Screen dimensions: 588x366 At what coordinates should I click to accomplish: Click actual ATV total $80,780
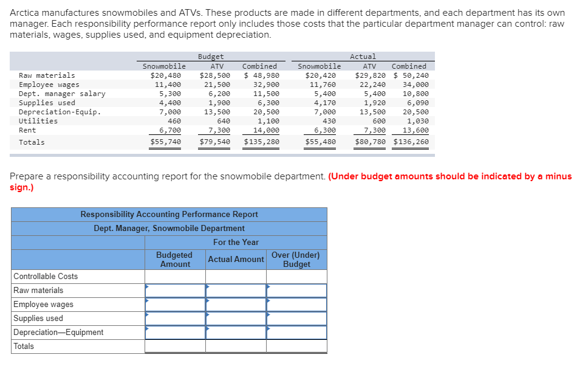(x=370, y=142)
